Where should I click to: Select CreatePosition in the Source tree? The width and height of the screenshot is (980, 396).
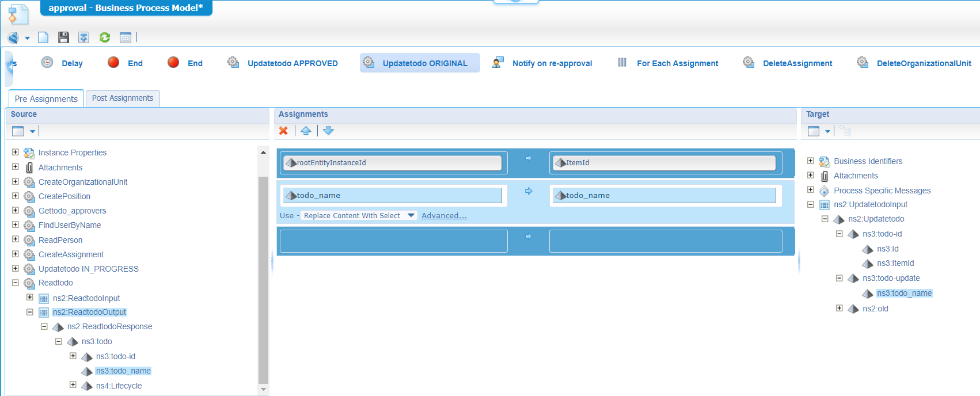click(64, 196)
